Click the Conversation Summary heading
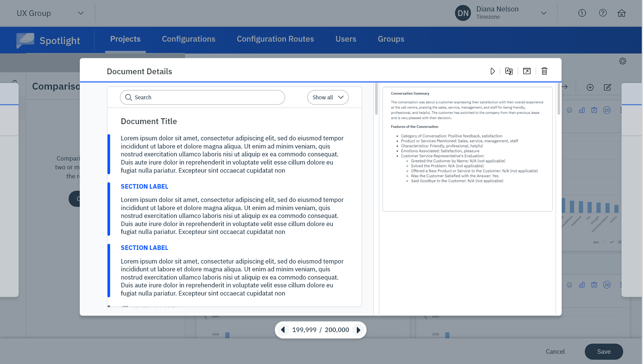 click(410, 93)
